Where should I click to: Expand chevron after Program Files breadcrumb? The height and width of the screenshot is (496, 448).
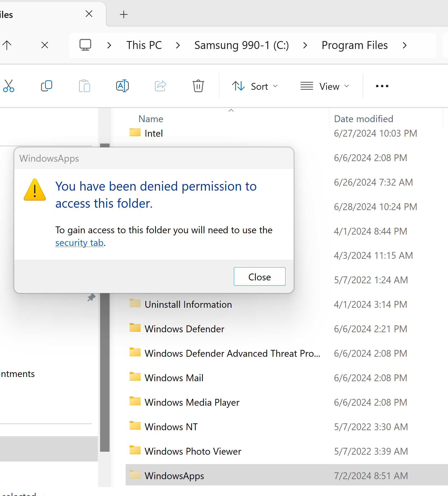[405, 45]
